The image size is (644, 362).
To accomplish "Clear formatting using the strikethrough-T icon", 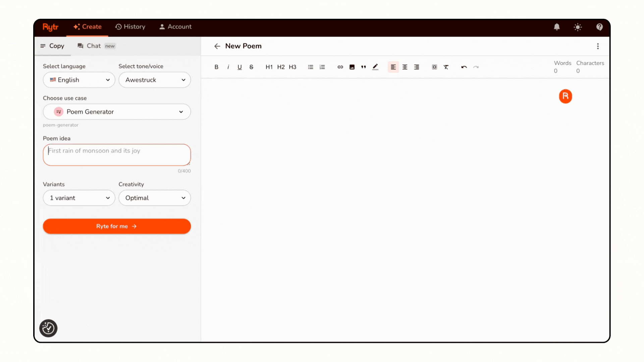I will [x=446, y=67].
